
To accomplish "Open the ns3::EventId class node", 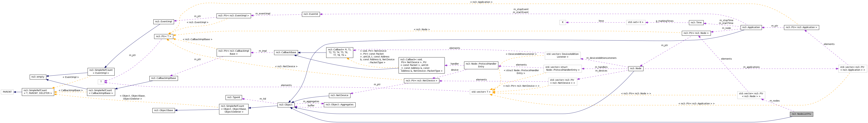I will point(311,14).
